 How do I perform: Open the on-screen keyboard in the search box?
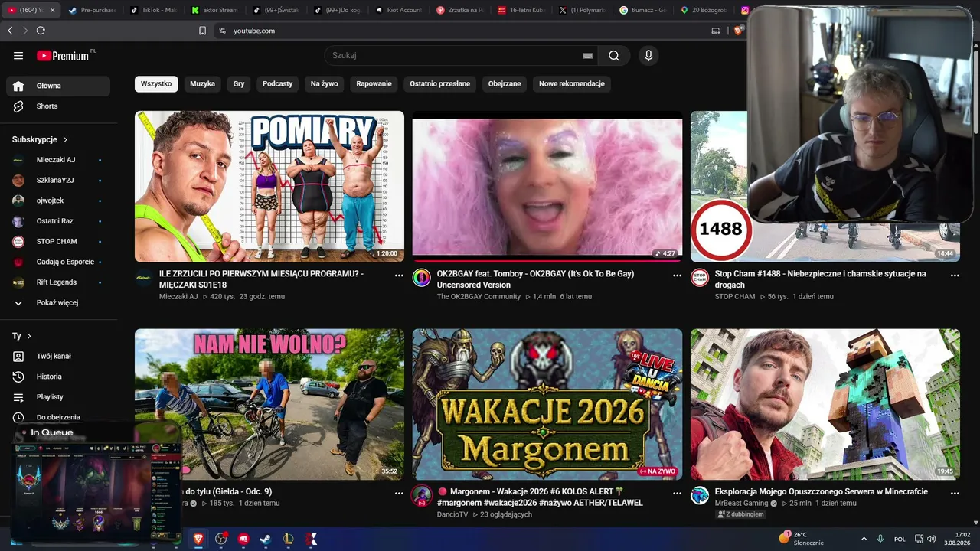click(587, 56)
